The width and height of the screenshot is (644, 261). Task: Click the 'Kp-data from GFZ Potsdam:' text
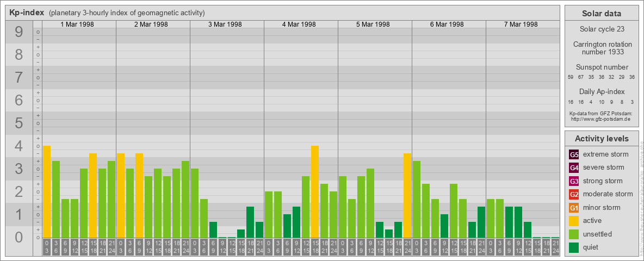[601, 113]
